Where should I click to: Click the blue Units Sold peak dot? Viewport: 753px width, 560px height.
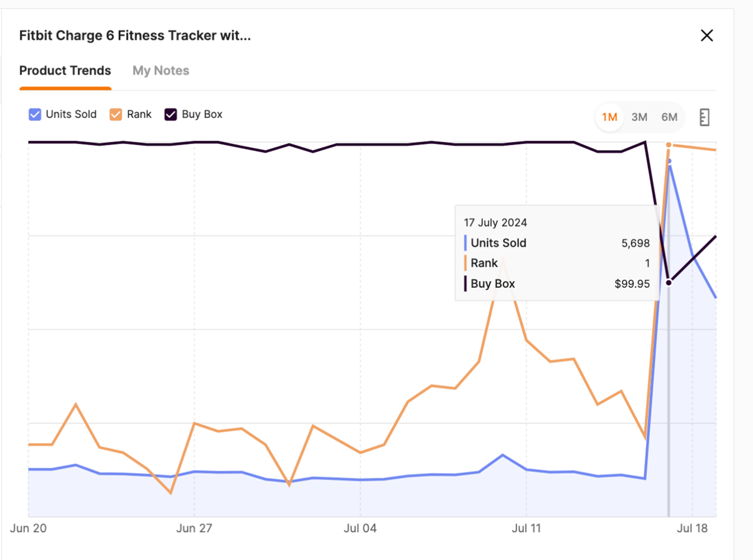coord(669,161)
